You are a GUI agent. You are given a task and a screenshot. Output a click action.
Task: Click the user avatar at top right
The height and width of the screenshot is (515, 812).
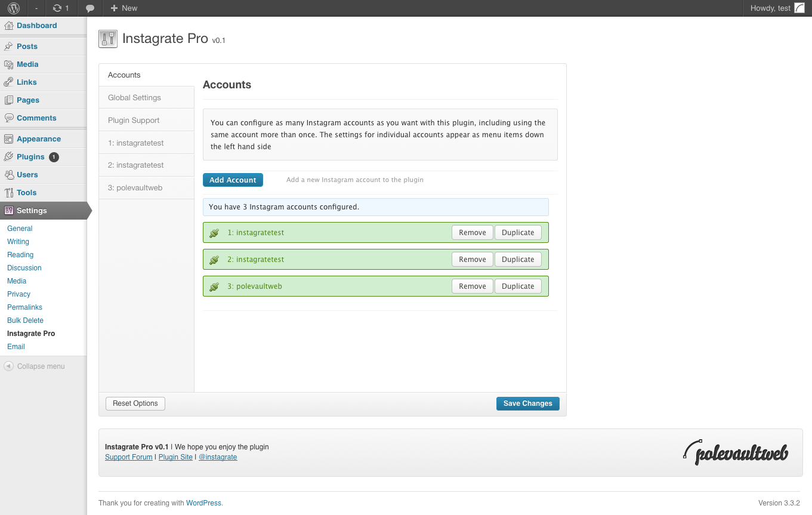pos(799,8)
